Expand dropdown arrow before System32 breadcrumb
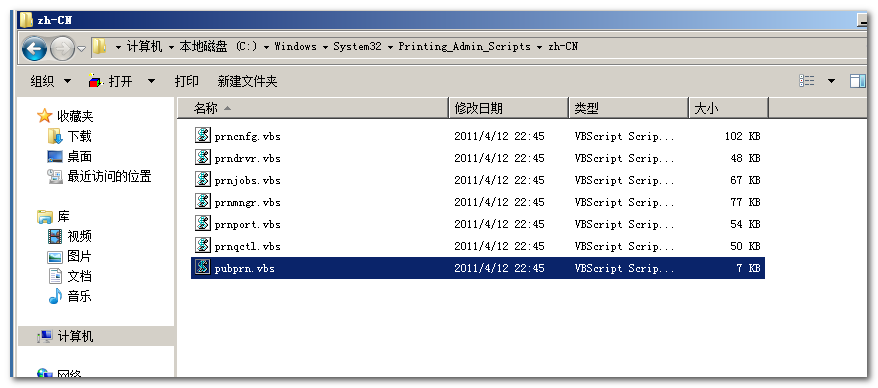 325,47
